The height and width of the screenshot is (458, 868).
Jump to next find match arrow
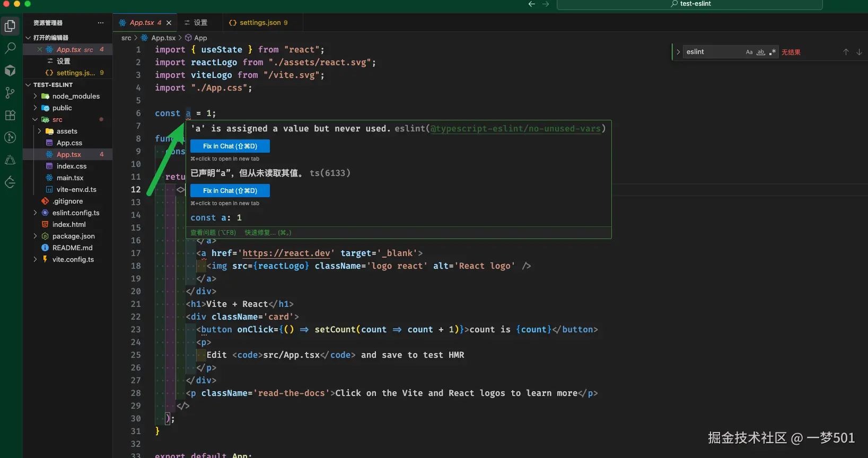860,52
